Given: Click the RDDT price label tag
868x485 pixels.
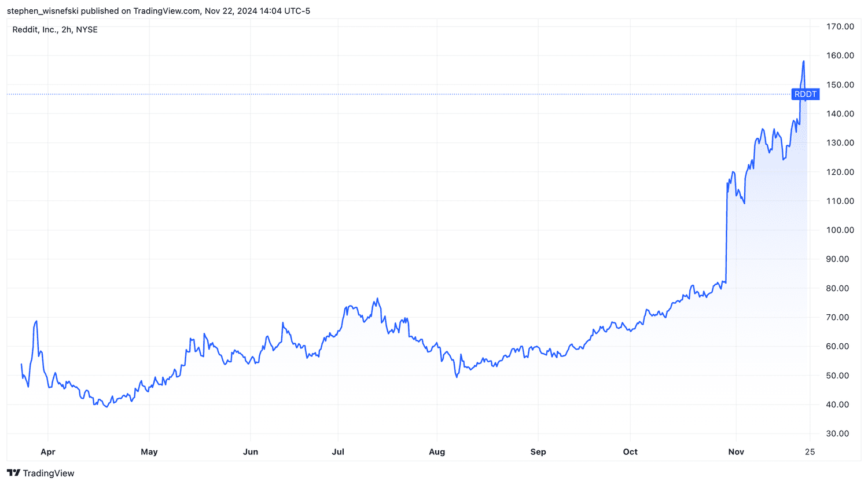Looking at the screenshot, I should click(805, 94).
